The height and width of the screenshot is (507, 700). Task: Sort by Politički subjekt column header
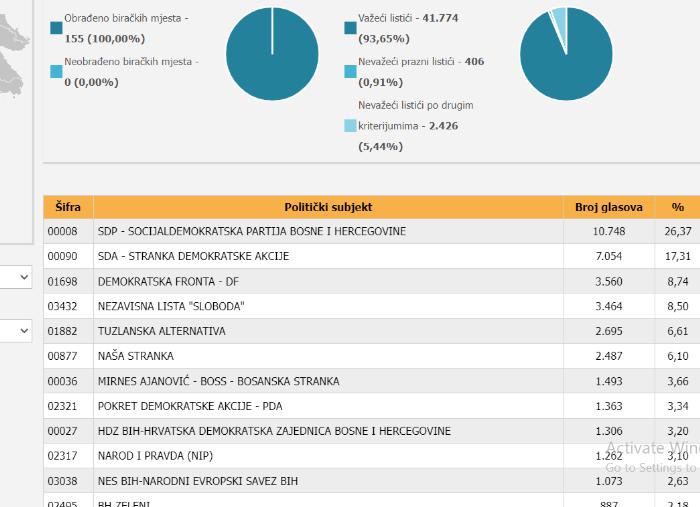click(x=328, y=207)
